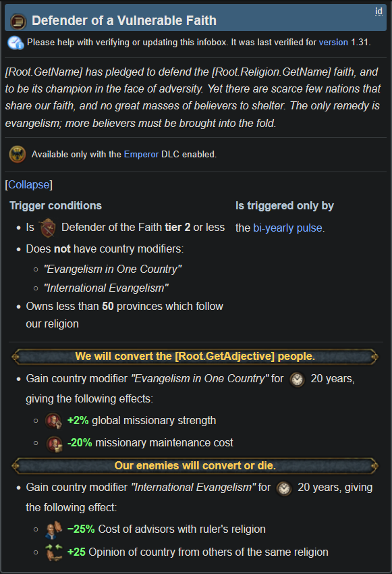Click the clock verification icon
The height and width of the screenshot is (574, 392).
pyautogui.click(x=16, y=43)
